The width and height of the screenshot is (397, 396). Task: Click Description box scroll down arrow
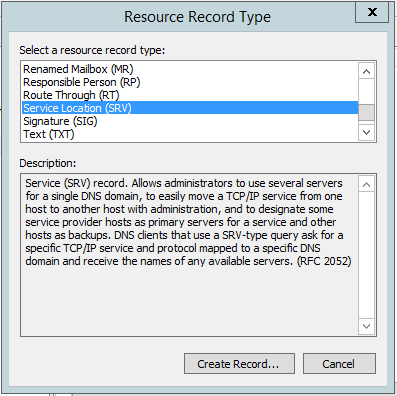pyautogui.click(x=366, y=326)
